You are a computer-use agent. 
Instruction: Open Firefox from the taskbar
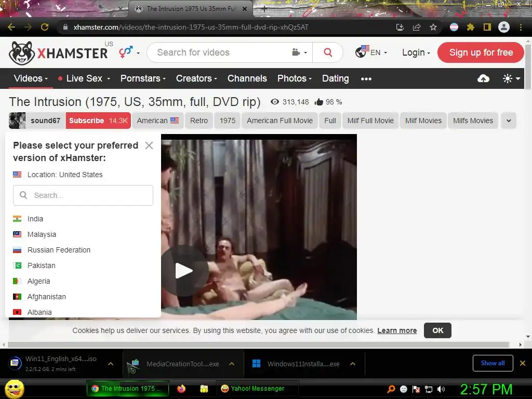(x=181, y=389)
